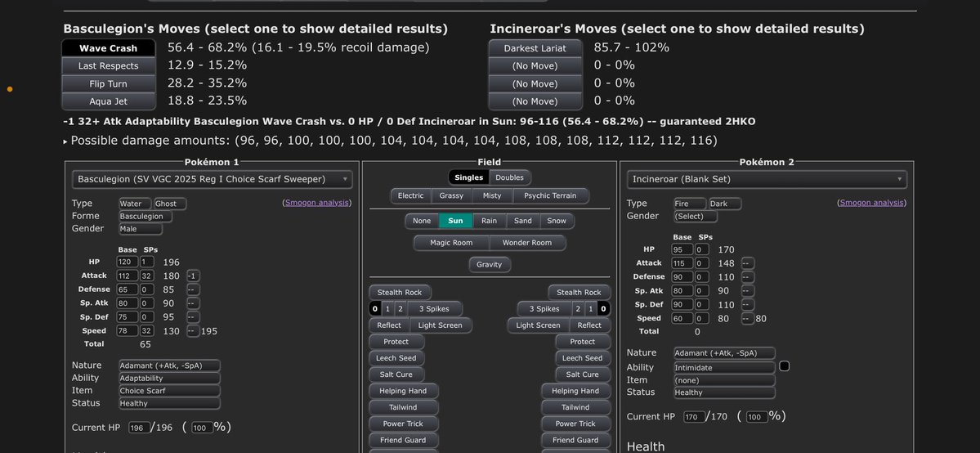This screenshot has height=453, width=980.
Task: Check the box beside Incineroar's Intimidate ability
Action: [x=784, y=366]
